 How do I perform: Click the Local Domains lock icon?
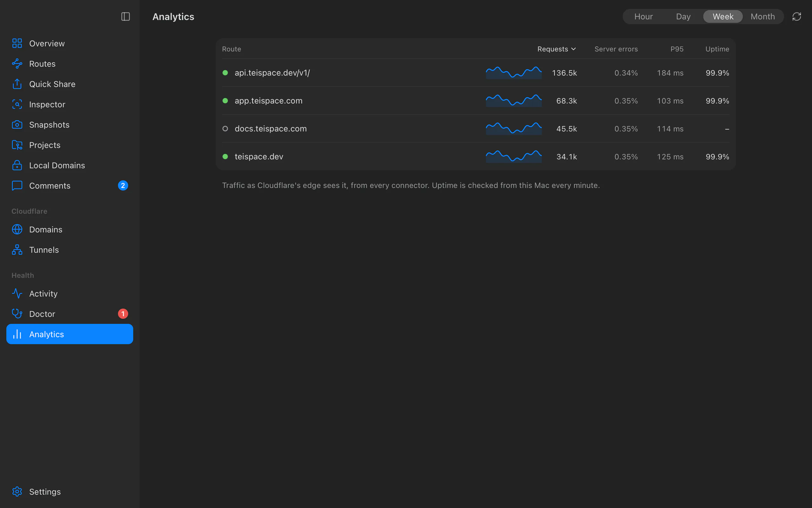click(17, 165)
